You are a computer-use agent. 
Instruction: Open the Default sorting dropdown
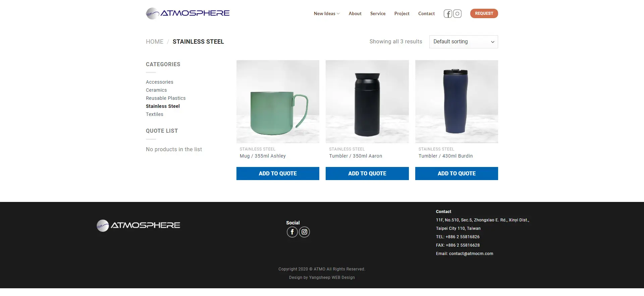(x=464, y=42)
